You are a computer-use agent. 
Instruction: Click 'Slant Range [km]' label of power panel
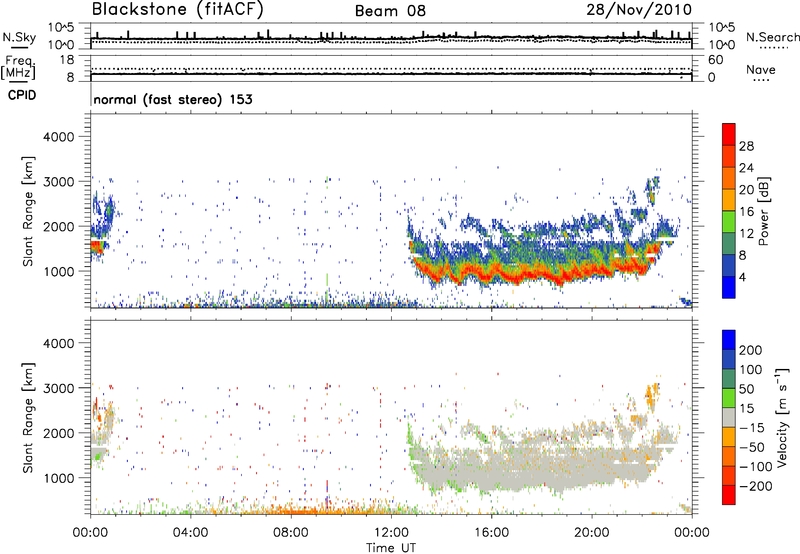(x=28, y=211)
